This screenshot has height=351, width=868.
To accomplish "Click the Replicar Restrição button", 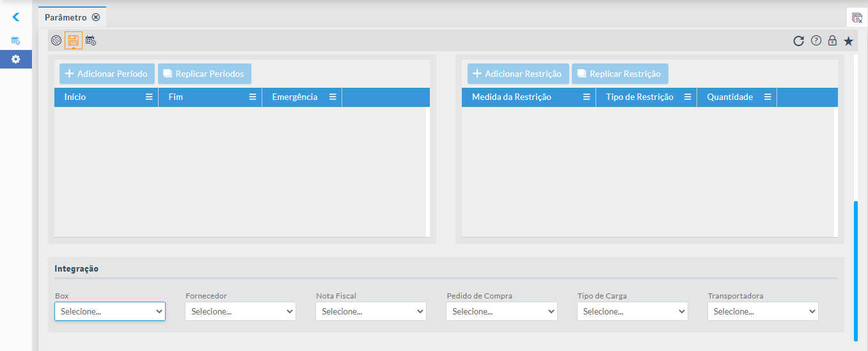I will point(620,74).
